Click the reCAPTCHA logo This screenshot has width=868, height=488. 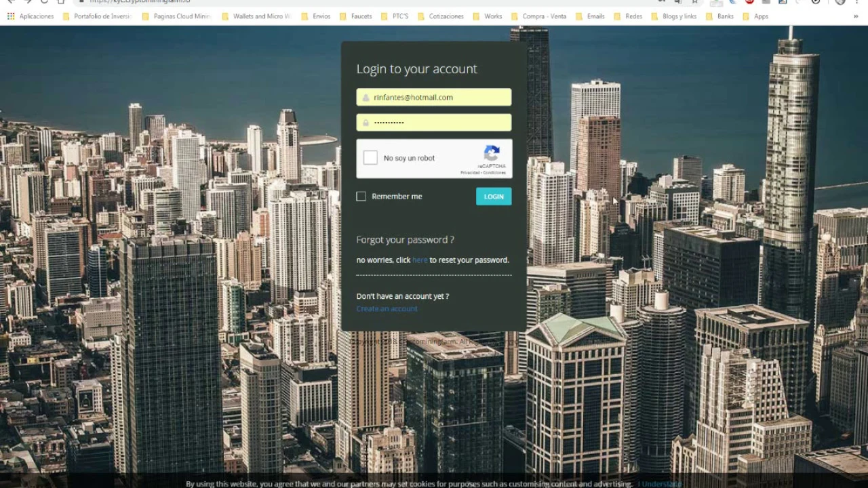tap(492, 153)
